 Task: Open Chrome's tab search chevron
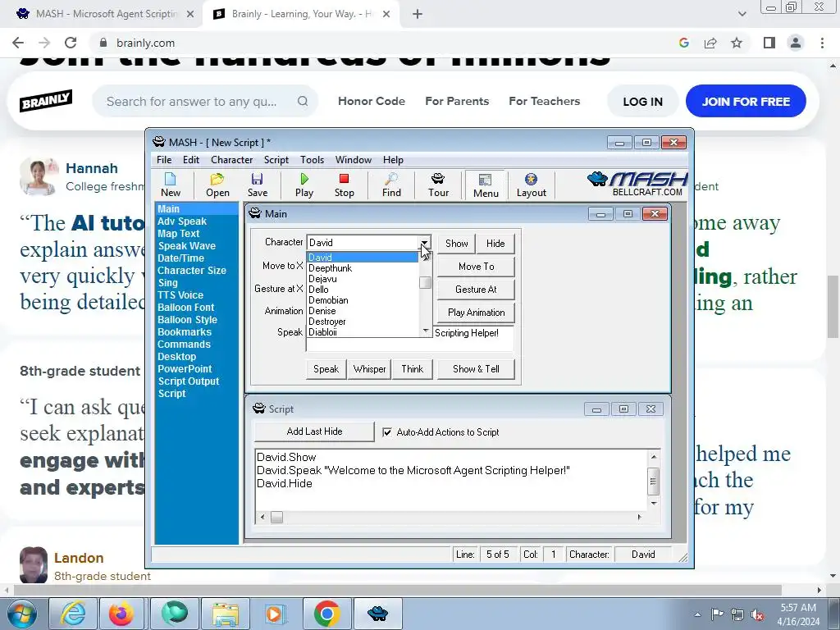click(742, 14)
